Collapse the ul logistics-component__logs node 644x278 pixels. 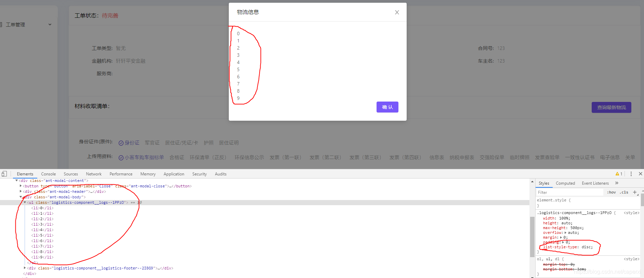pyautogui.click(x=25, y=202)
